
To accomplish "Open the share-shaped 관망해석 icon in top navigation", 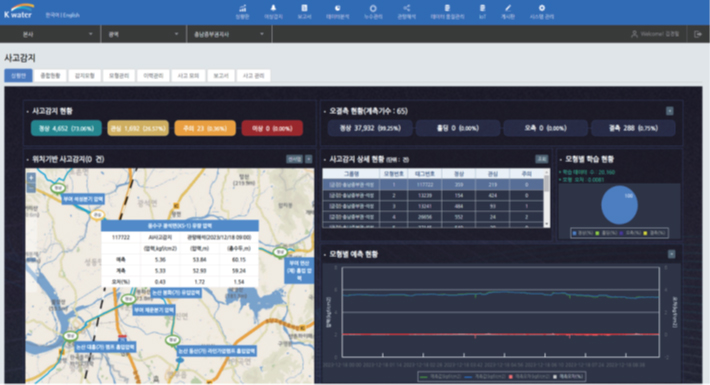I will click(407, 8).
